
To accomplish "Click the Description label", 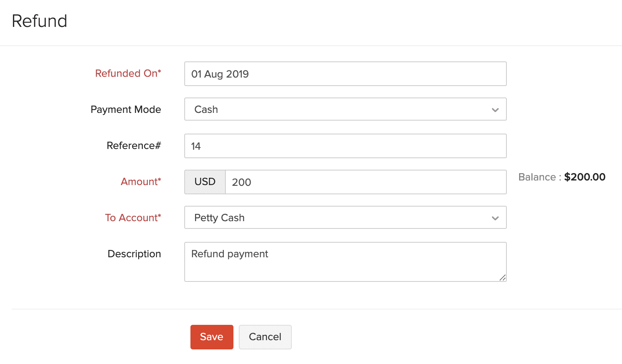I will [134, 254].
